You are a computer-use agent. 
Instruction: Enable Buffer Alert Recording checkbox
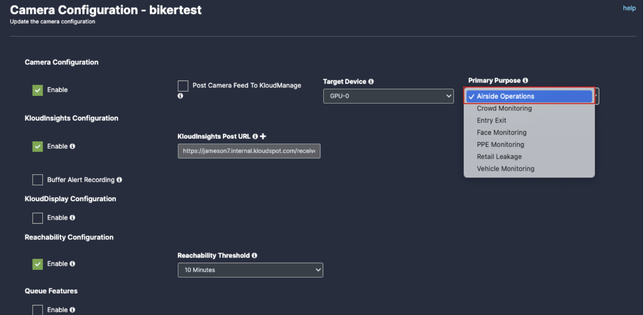coord(37,180)
